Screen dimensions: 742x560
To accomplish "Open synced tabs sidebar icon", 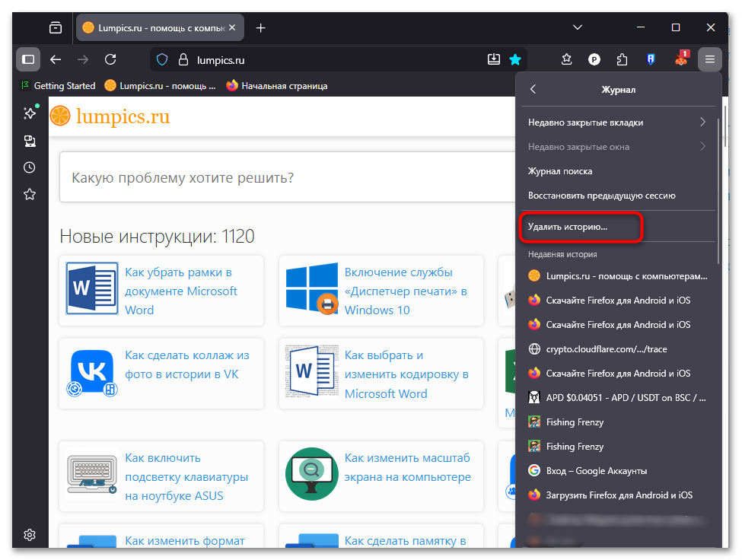I will click(x=30, y=141).
